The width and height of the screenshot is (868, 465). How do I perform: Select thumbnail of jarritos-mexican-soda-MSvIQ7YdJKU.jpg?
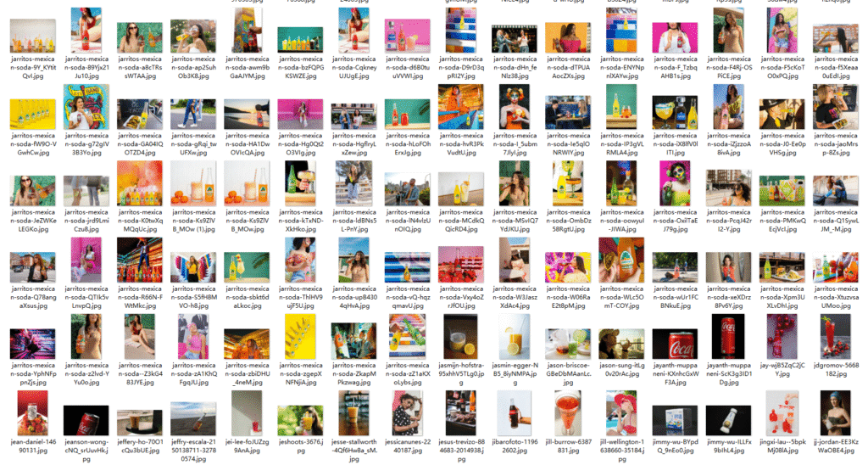click(x=515, y=183)
